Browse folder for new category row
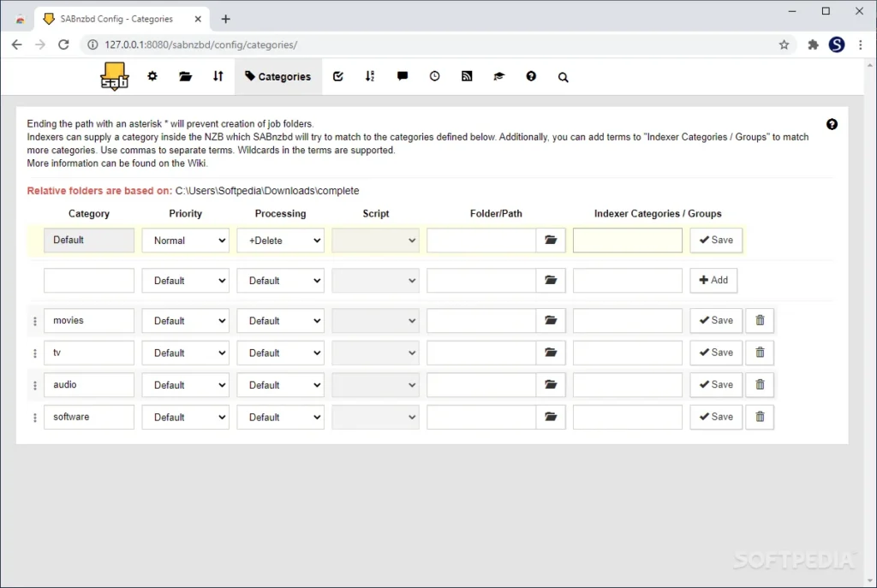 coord(551,281)
